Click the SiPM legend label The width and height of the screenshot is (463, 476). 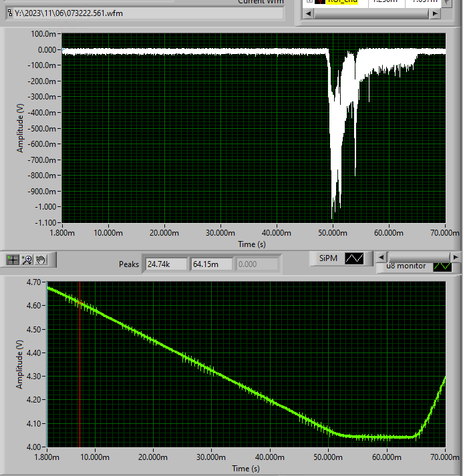[328, 258]
